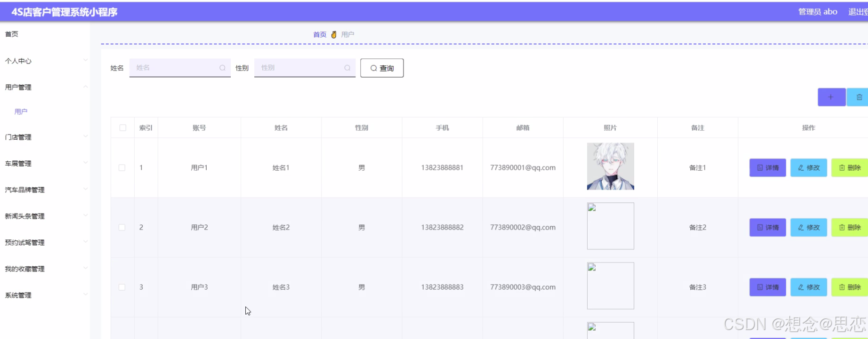Open the 汽车品牌管理 sidebar menu

(45, 190)
